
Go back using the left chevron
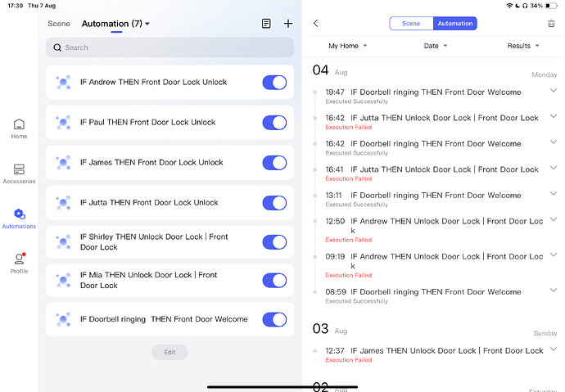click(316, 24)
